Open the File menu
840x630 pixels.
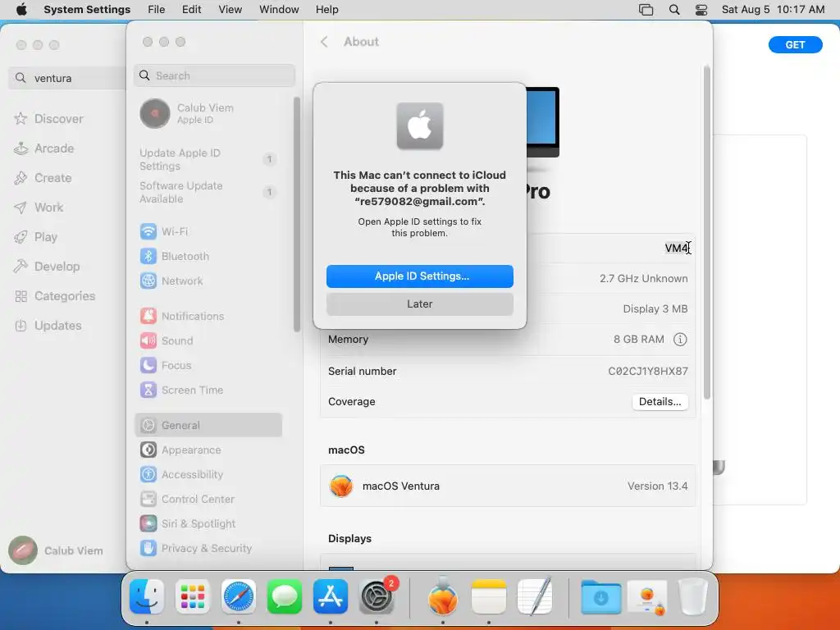tap(157, 10)
